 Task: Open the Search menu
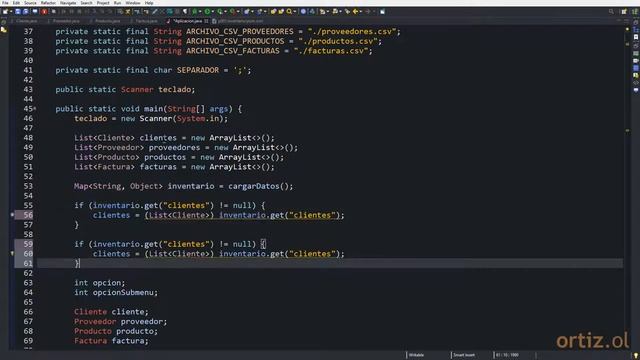point(86,3)
